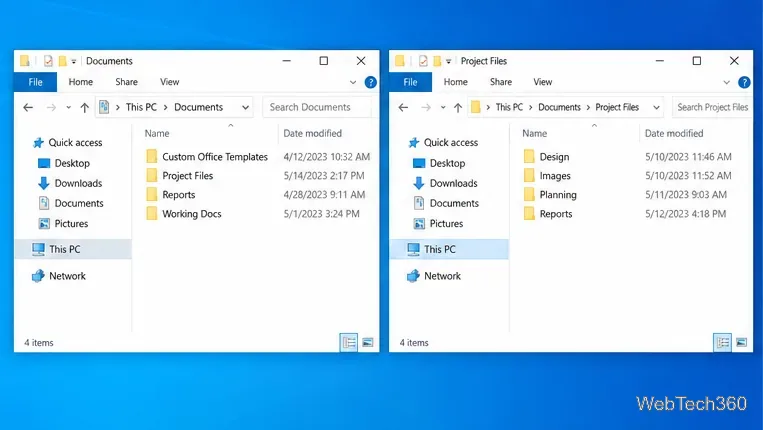Select Documents in Project Files sidebar
Viewport: 763px width, 430px height.
tap(446, 203)
